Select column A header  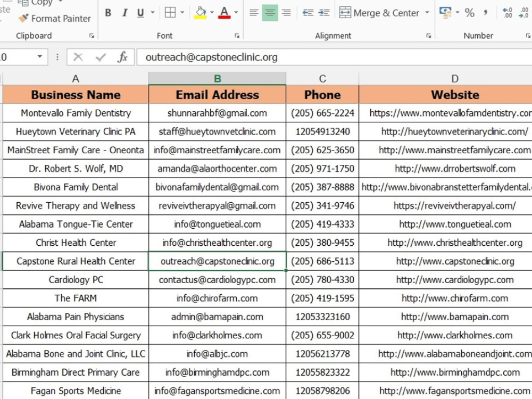(76, 78)
